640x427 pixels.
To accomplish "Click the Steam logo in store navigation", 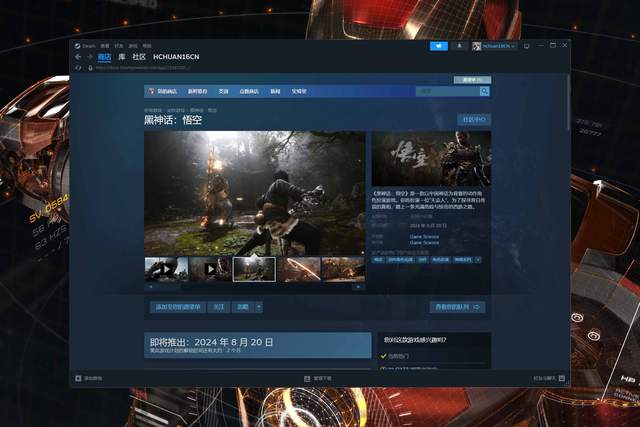I will 152,91.
